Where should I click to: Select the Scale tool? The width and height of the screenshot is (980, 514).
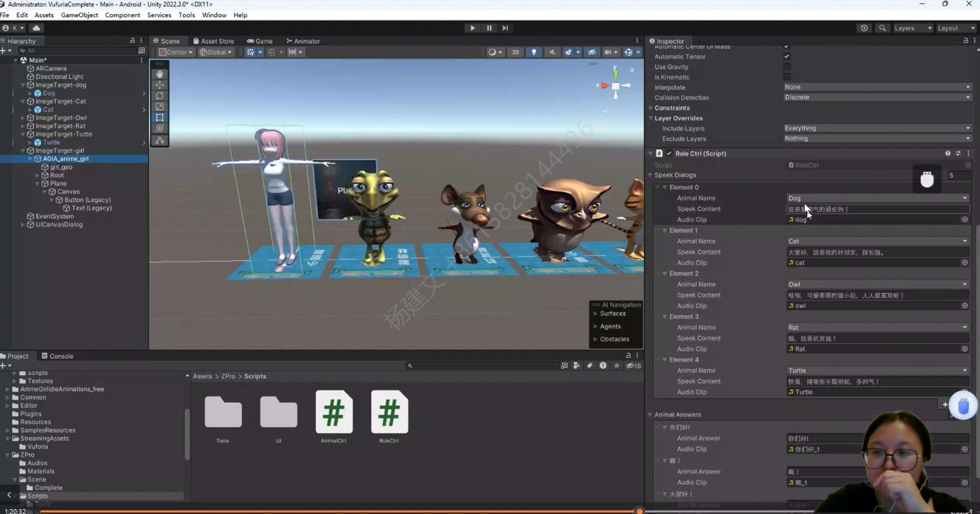[160, 106]
